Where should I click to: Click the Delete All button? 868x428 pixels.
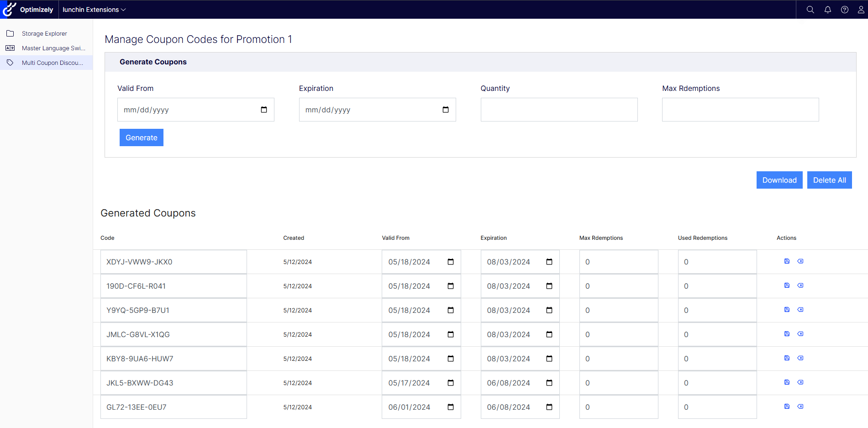(x=829, y=180)
